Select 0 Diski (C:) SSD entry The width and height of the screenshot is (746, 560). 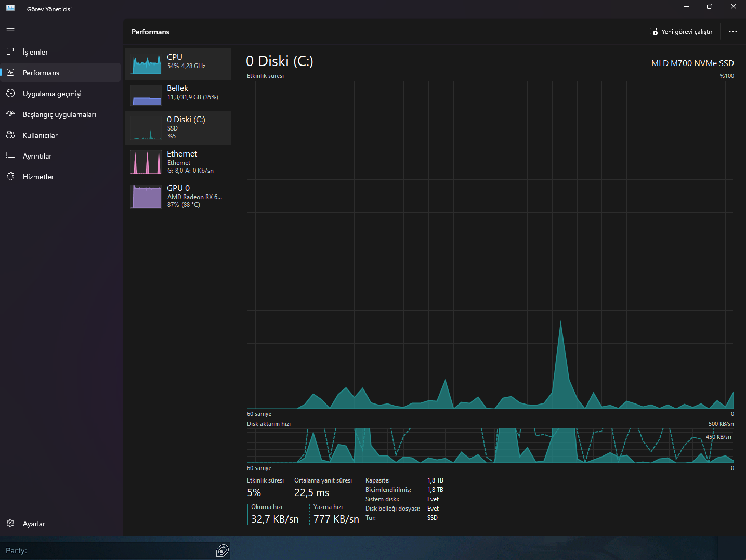click(178, 128)
